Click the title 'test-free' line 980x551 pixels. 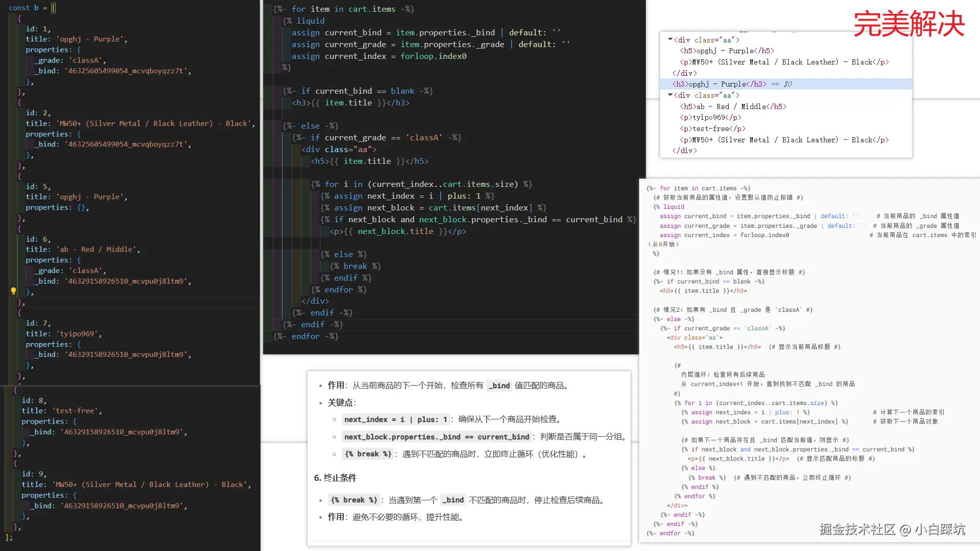[62, 411]
